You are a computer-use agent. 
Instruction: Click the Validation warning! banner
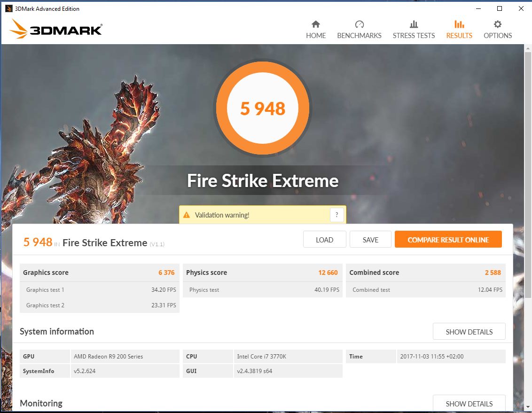pos(262,215)
